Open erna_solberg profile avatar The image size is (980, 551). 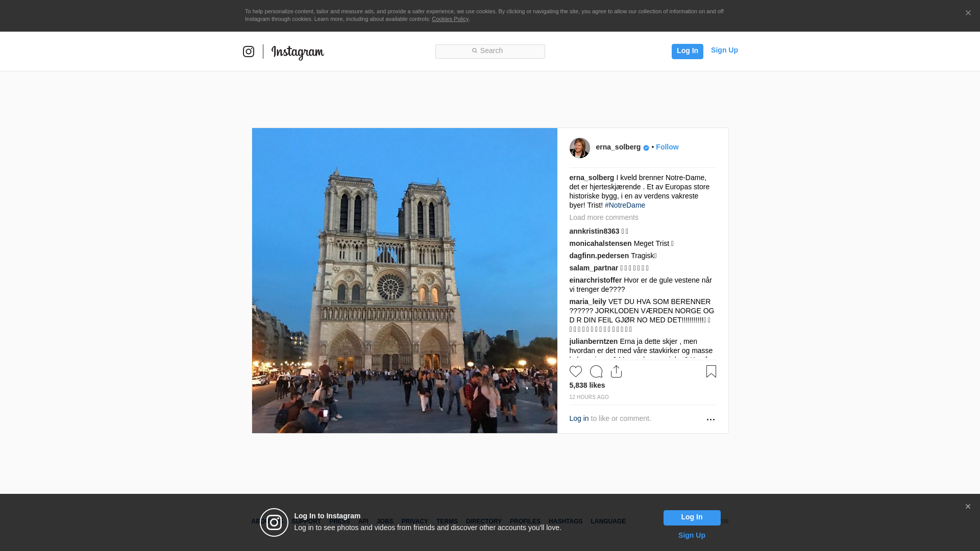click(579, 148)
